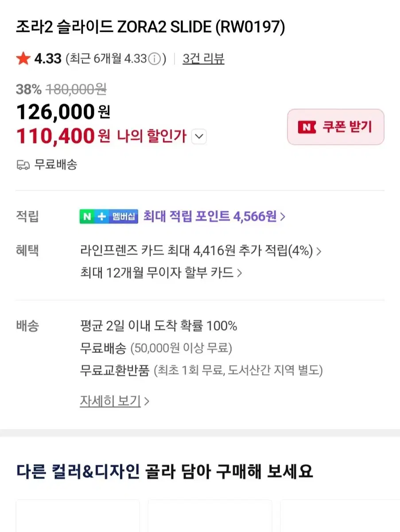Viewport: 400px width, 532px height.
Task: Click the chevron after 자세히 보기
Action: (x=147, y=402)
